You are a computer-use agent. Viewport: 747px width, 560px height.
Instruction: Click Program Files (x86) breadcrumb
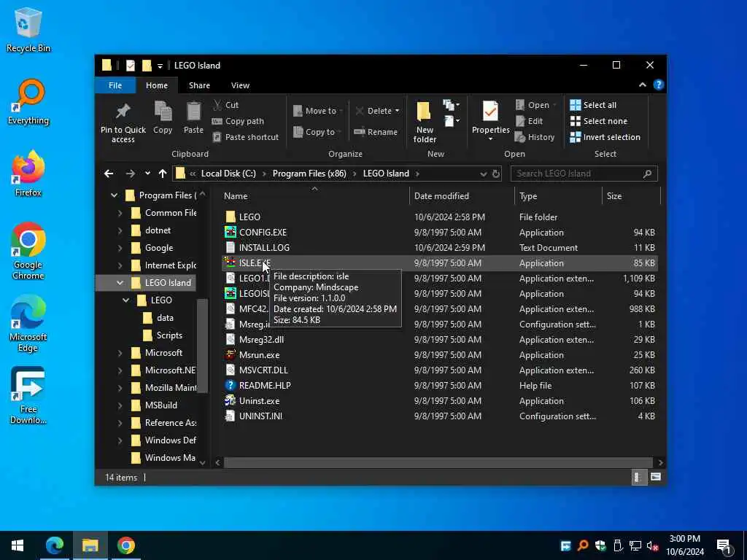click(x=309, y=174)
